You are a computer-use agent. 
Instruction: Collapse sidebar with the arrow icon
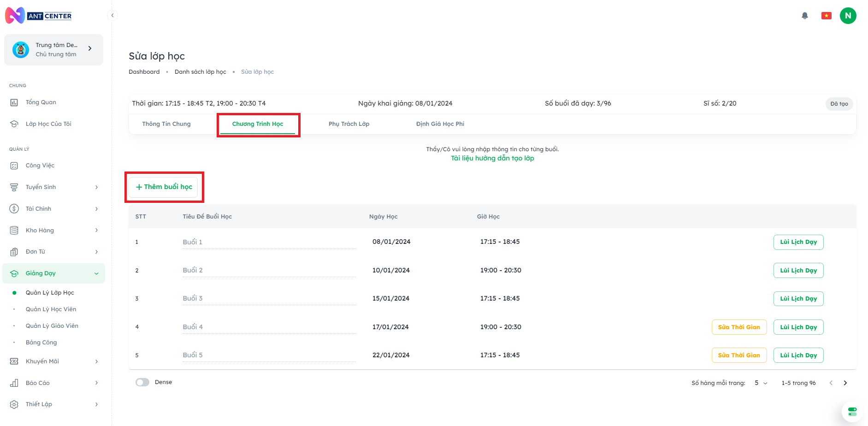[x=112, y=16]
